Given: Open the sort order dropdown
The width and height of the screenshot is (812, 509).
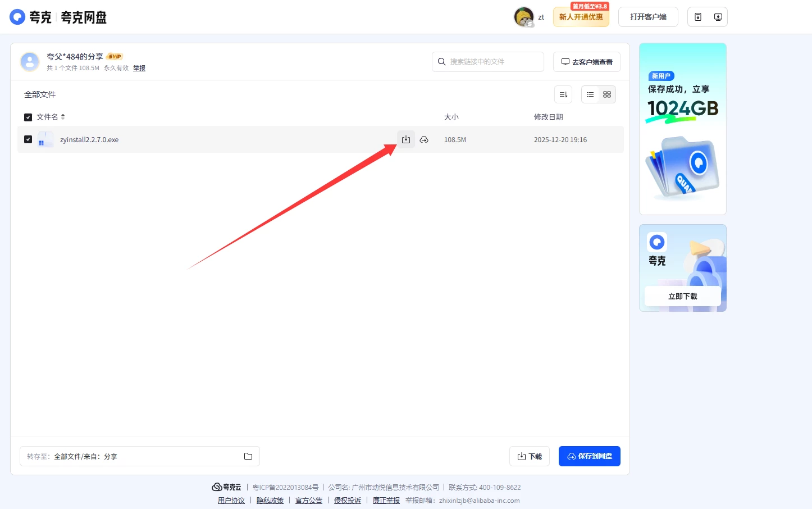Looking at the screenshot, I should pyautogui.click(x=563, y=94).
